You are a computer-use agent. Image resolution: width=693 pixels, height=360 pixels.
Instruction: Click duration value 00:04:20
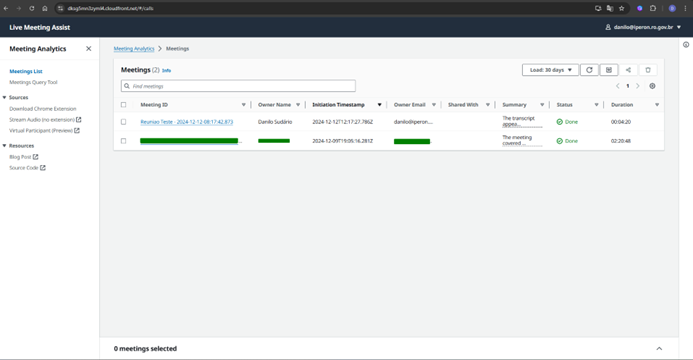[x=621, y=122]
